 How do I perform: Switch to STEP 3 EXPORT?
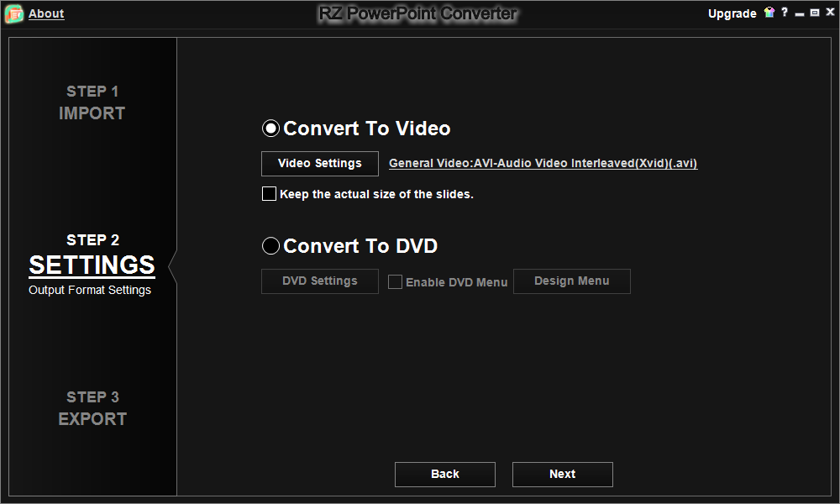[92, 407]
